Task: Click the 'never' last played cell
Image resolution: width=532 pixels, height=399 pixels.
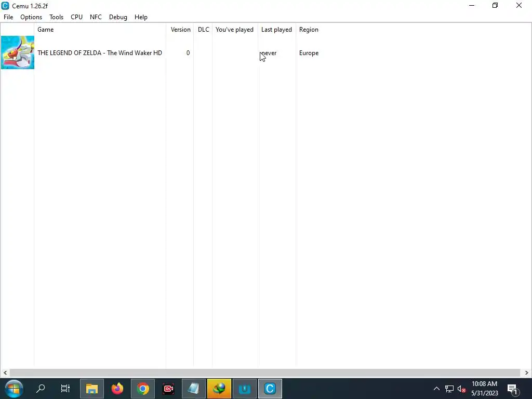Action: click(269, 53)
